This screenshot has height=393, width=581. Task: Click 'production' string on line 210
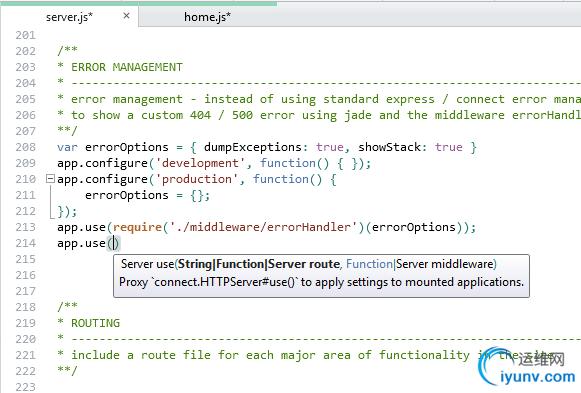(197, 179)
